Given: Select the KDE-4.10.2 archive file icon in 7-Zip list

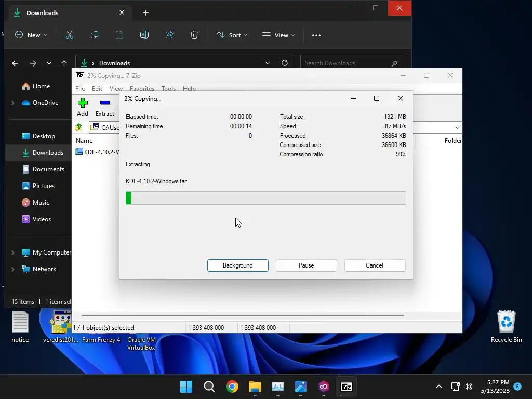Looking at the screenshot, I should point(79,151).
